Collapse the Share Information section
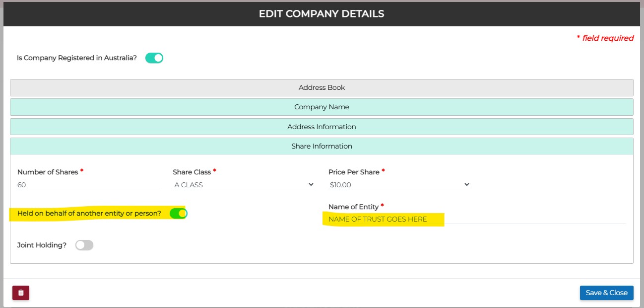 (322, 146)
